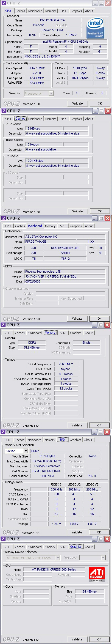Click the '1024 KBytes' L2 size in Caches window

pos(44,161)
